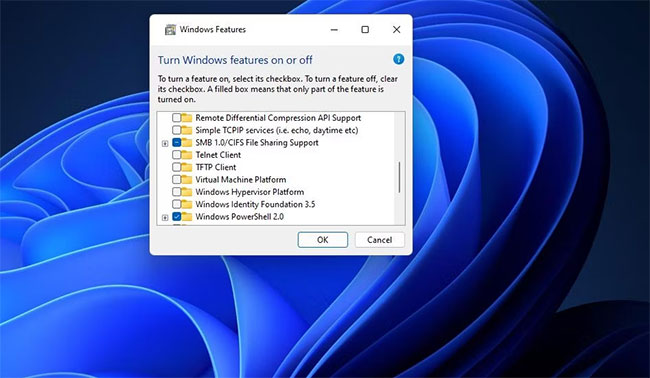Viewport: 650px width, 378px height.
Task: Uncheck the Windows PowerShell 2.0 checkbox
Action: (177, 217)
